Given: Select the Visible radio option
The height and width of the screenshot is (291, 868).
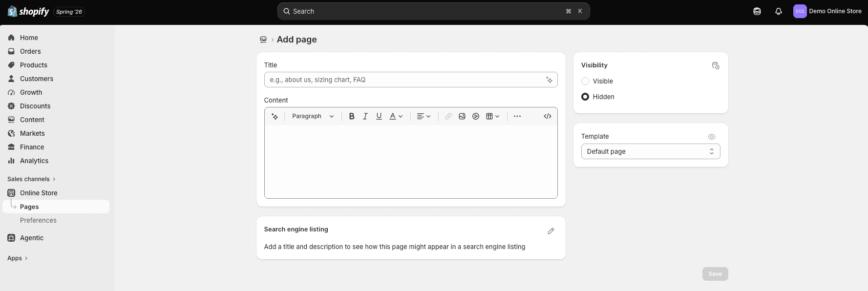Looking at the screenshot, I should [x=585, y=81].
